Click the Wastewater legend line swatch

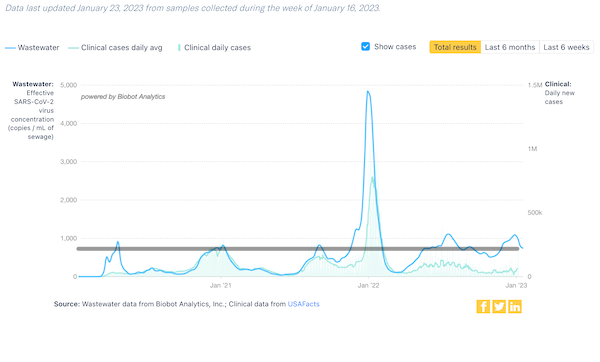coord(10,48)
